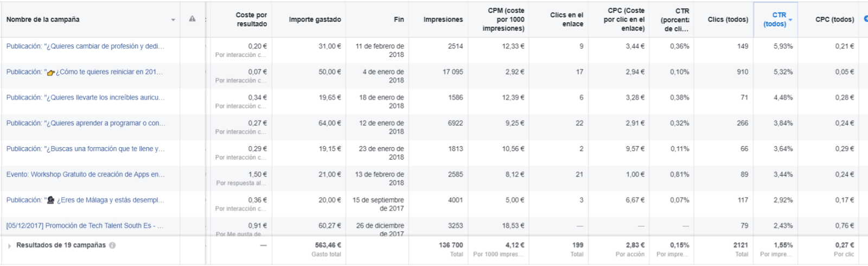
Task: Click pointing hand emoji in ¿Cómo te quieres campaign
Action: coord(51,72)
